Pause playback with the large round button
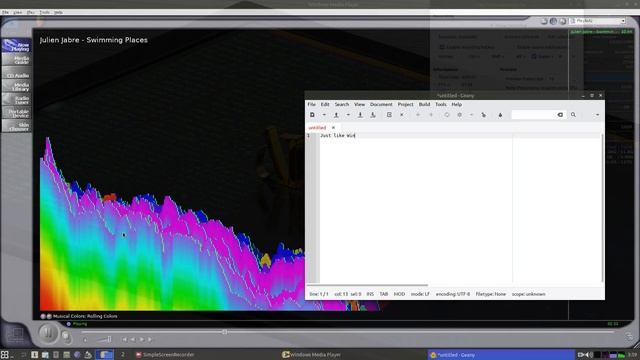 (48, 333)
